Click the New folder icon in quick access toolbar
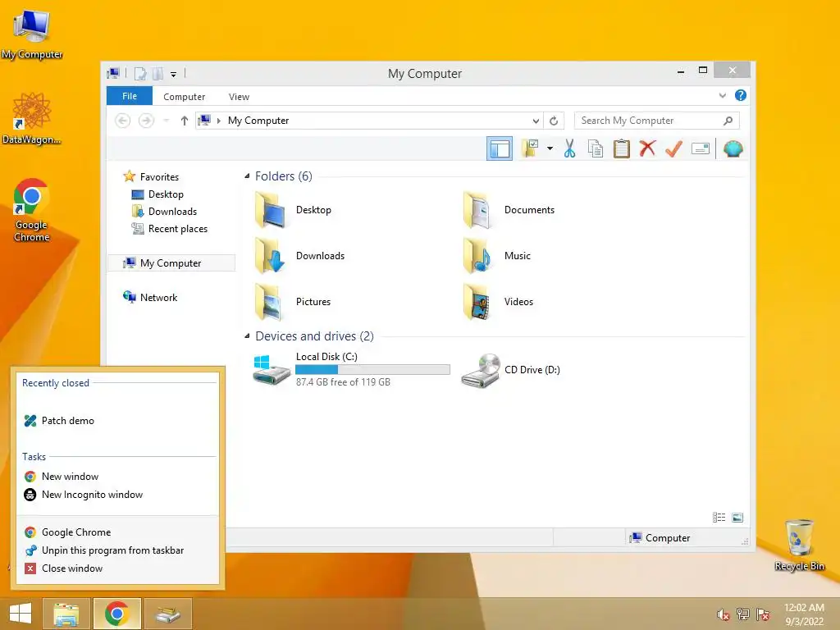 coord(157,73)
